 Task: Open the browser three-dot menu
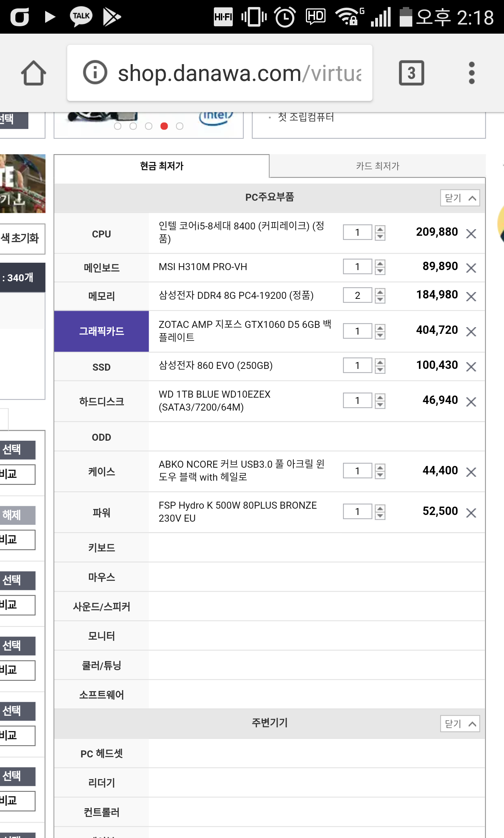(471, 73)
